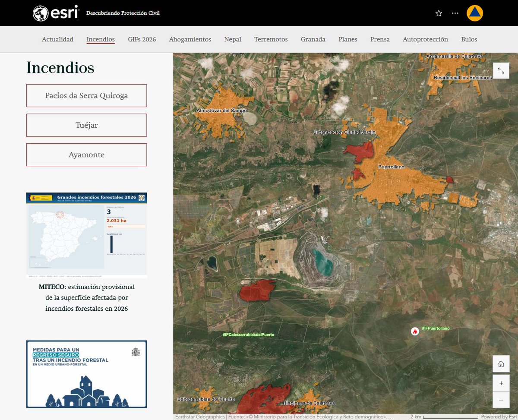
Task: Switch to the GIFs 2026 tab
Action: pyautogui.click(x=142, y=39)
